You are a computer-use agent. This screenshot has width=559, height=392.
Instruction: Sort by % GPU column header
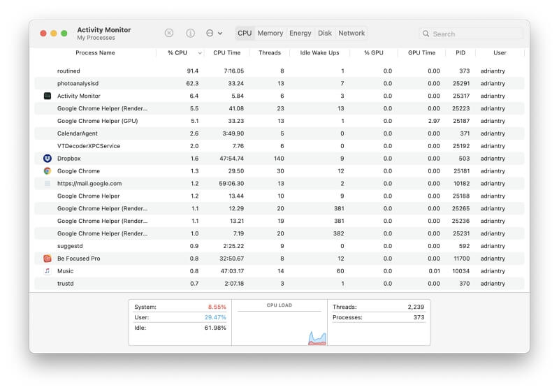tap(374, 52)
